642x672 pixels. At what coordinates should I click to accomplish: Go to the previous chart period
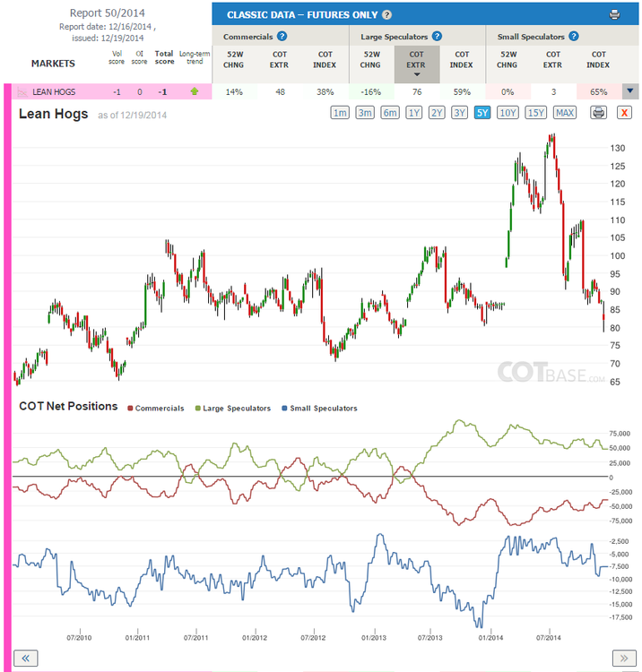26,658
